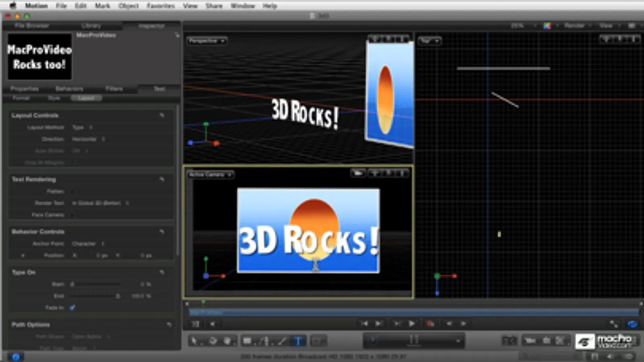Image resolution: width=644 pixels, height=362 pixels.
Task: Open the Object menu
Action: (x=128, y=6)
